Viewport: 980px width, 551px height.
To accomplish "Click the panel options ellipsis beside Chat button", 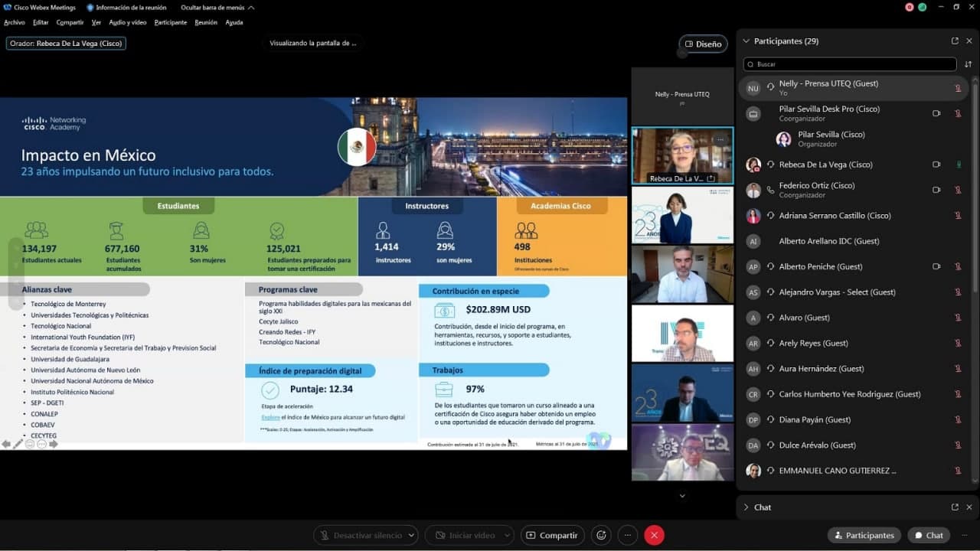I will pyautogui.click(x=964, y=536).
